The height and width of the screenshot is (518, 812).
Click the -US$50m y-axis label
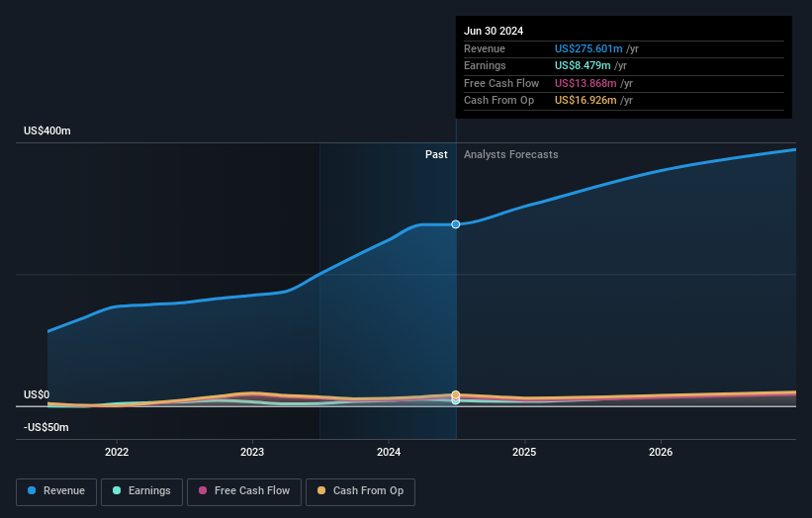[x=46, y=427]
